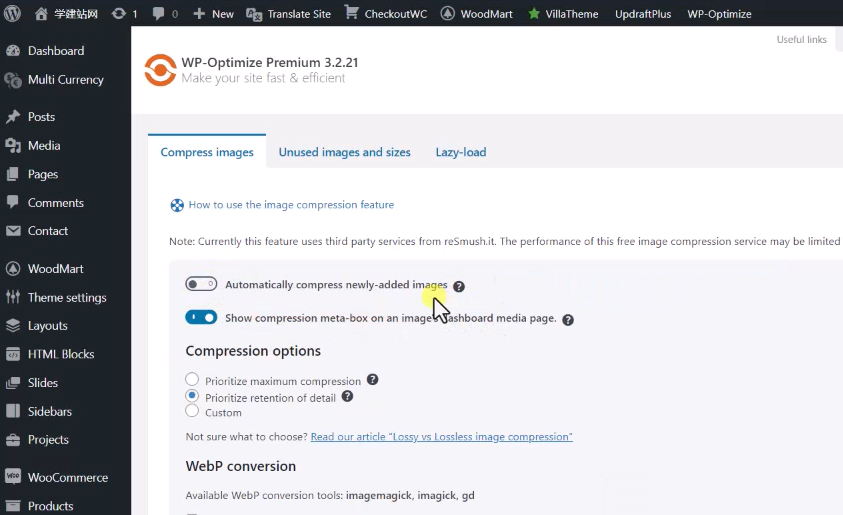This screenshot has height=515, width=843.
Task: Click the Projects briefcase icon
Action: tap(13, 440)
